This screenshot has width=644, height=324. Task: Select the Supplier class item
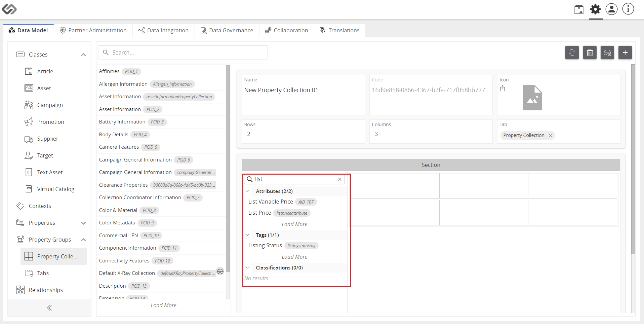coord(54,139)
